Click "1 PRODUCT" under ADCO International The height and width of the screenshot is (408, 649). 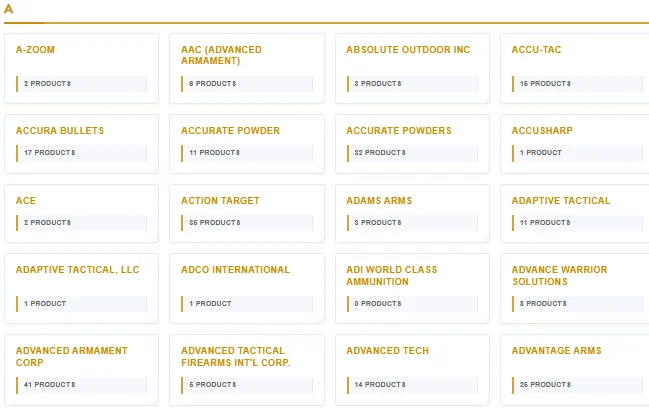pos(210,304)
